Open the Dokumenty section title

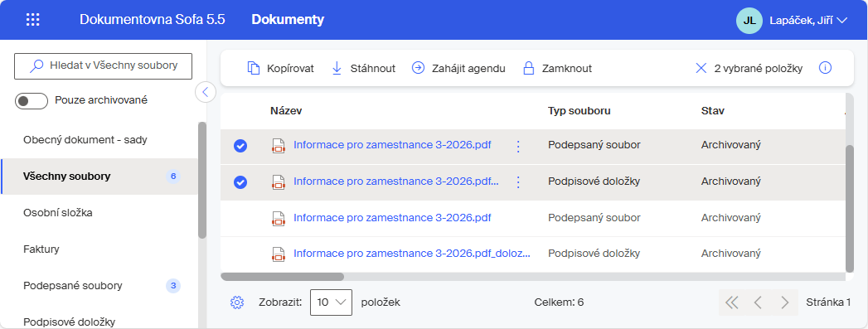(x=288, y=20)
